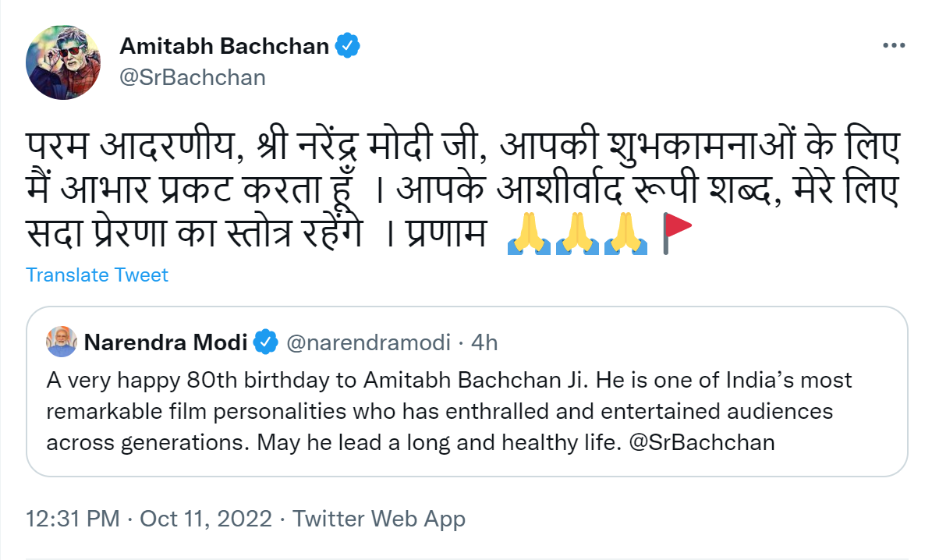This screenshot has width=932, height=560.
Task: Open the quoted birthday tweet text
Action: pyautogui.click(x=449, y=411)
